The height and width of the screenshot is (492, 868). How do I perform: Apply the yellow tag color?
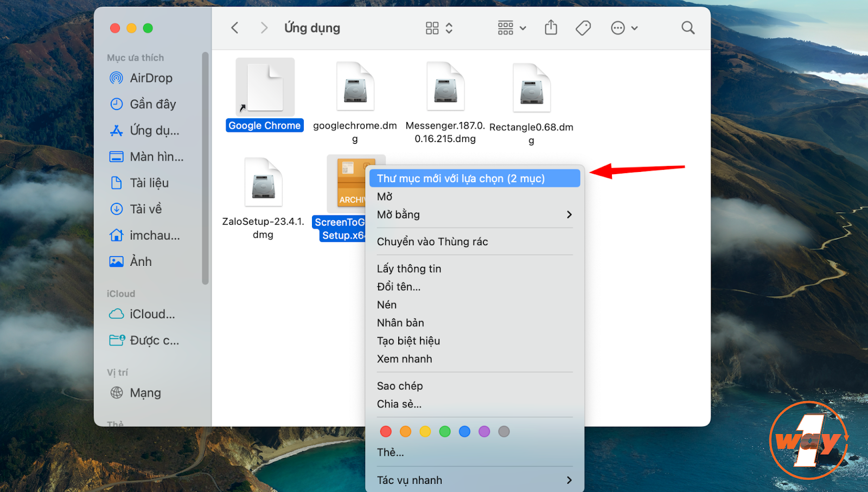[425, 431]
